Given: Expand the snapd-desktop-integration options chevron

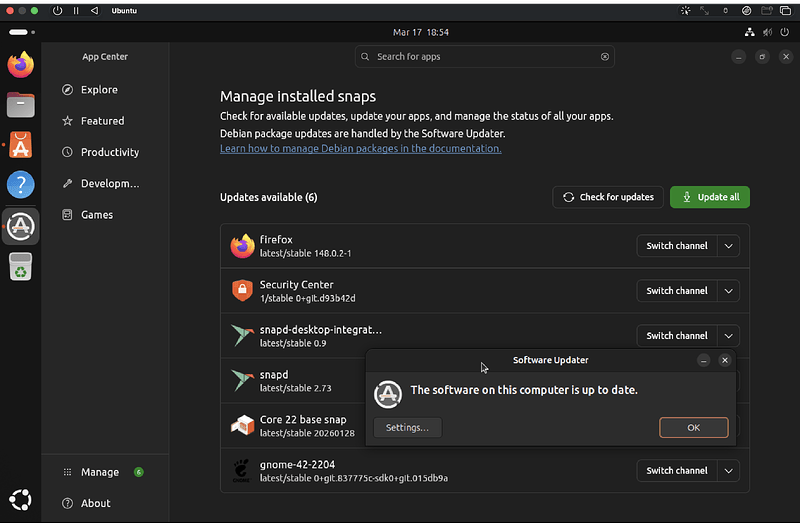Looking at the screenshot, I should [729, 336].
